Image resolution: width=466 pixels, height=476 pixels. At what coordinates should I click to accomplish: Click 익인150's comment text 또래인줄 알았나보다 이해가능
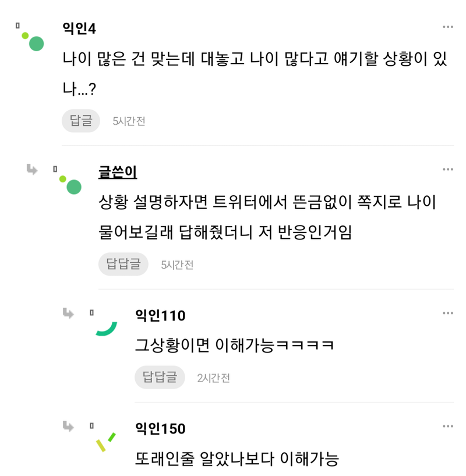[236, 459]
